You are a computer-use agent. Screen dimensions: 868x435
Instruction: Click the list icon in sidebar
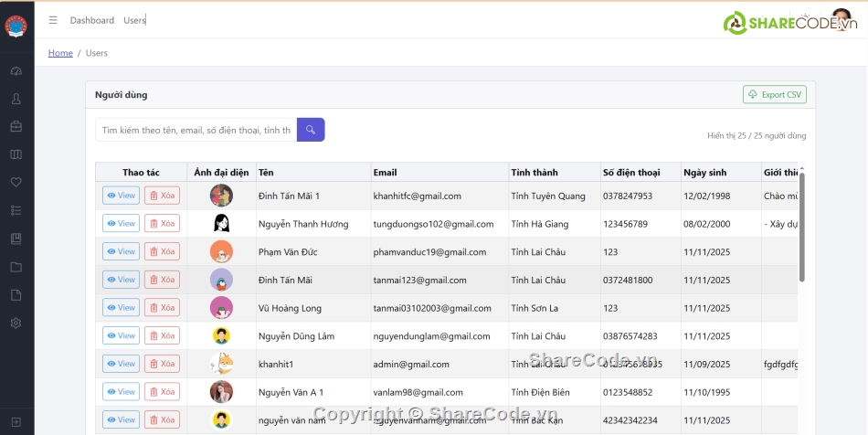click(16, 210)
